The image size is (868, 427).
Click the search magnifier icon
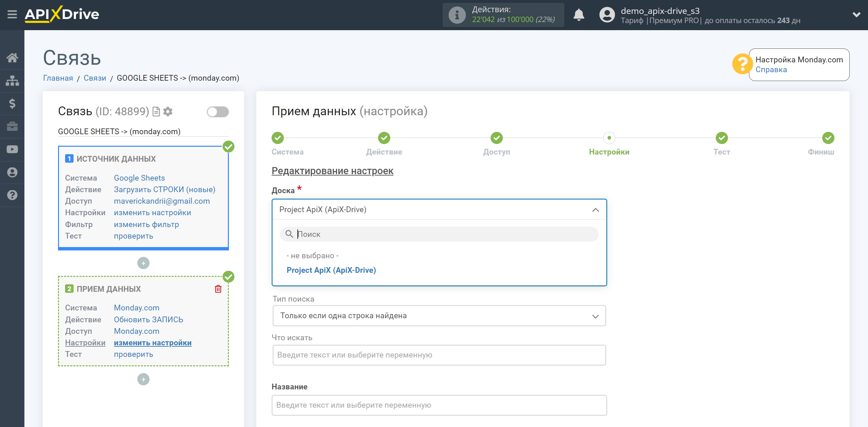coord(289,234)
